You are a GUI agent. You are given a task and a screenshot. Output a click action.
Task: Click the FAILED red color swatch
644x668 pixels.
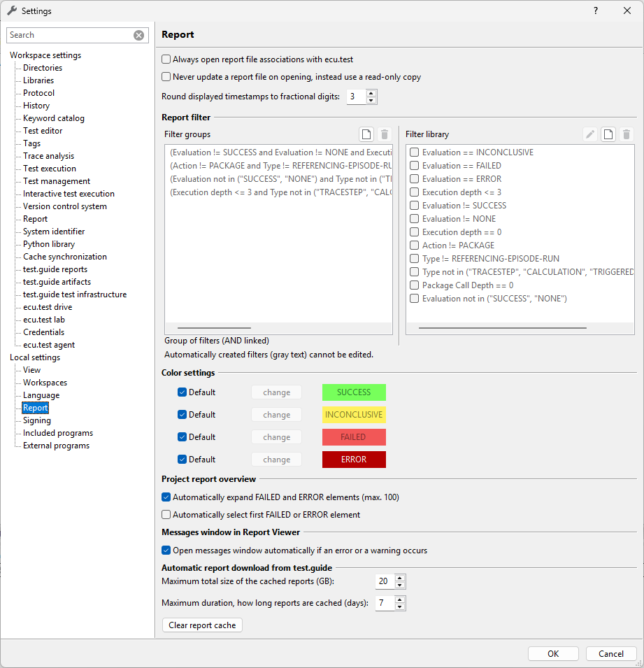pyautogui.click(x=354, y=437)
